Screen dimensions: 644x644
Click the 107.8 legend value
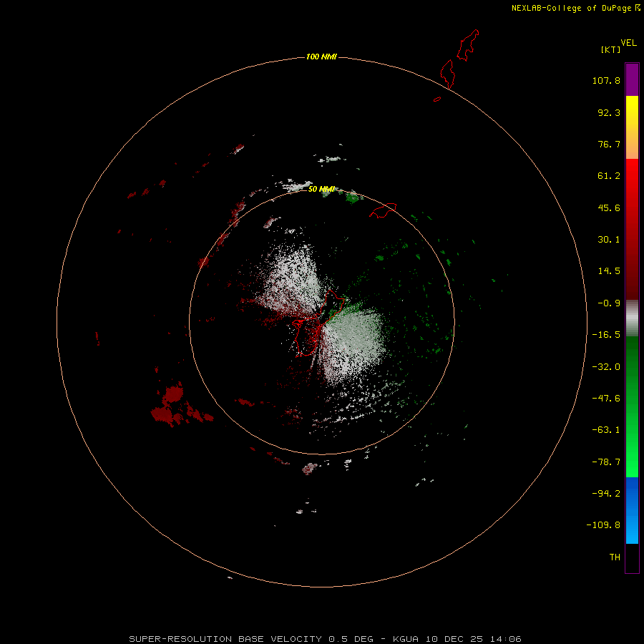606,80
